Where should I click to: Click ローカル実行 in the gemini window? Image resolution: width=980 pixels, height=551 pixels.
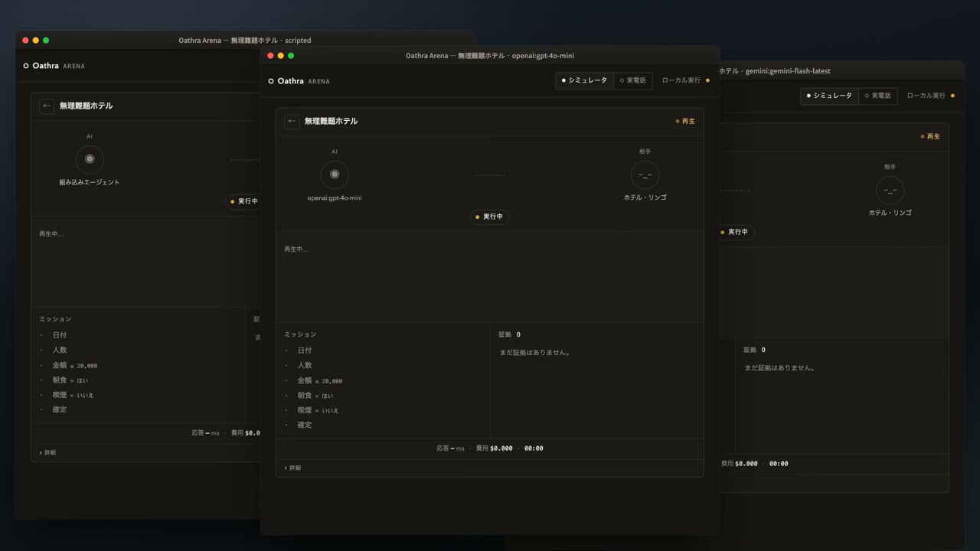click(x=930, y=96)
